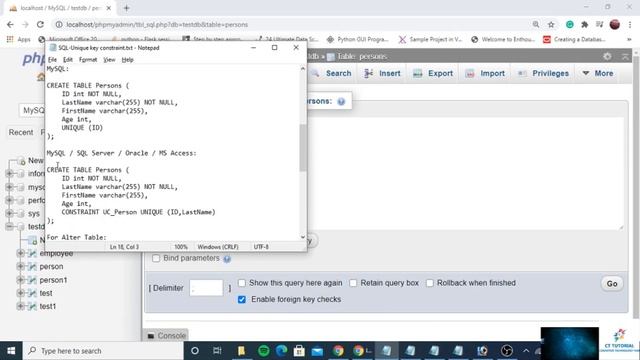The width and height of the screenshot is (640, 360).
Task: Open Welcome to Enthou... bookmark
Action: (x=503, y=40)
